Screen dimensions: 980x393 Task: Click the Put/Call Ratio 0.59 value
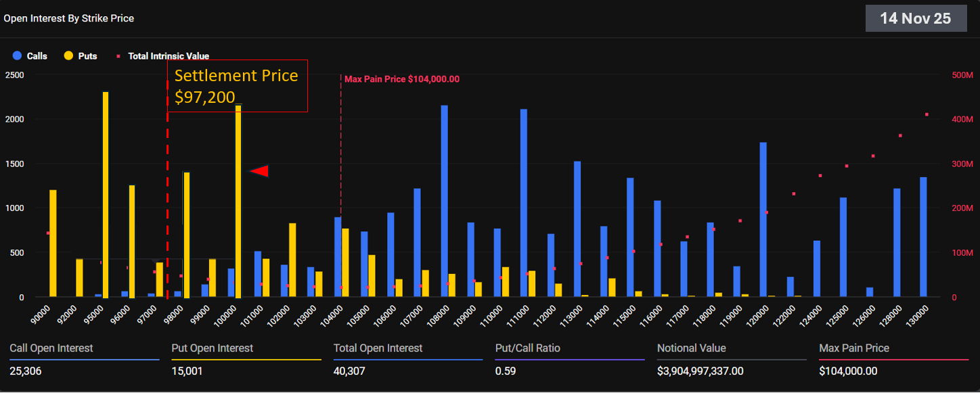click(x=504, y=371)
